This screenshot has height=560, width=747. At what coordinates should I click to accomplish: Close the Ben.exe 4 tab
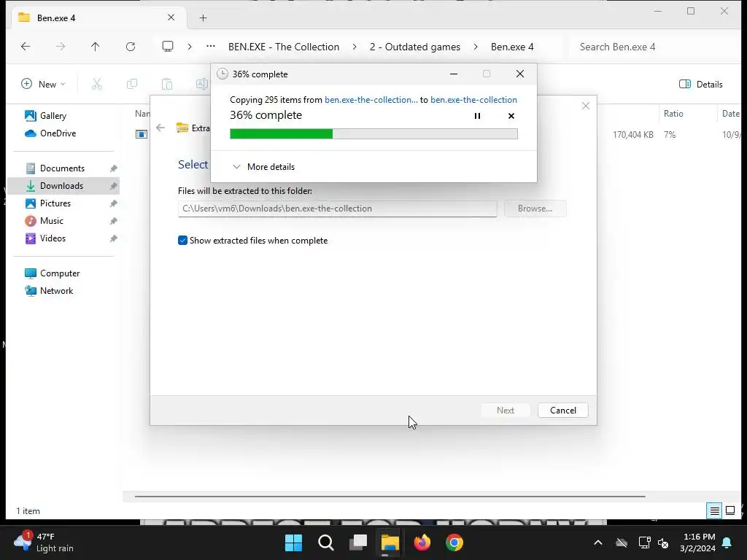(171, 17)
